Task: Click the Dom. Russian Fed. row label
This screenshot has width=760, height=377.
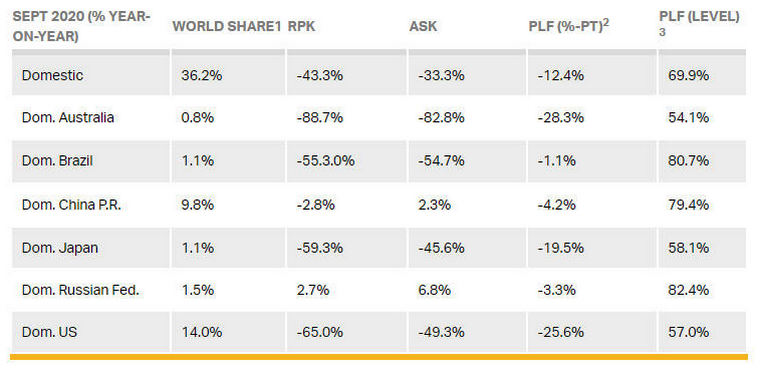Action: (x=80, y=290)
